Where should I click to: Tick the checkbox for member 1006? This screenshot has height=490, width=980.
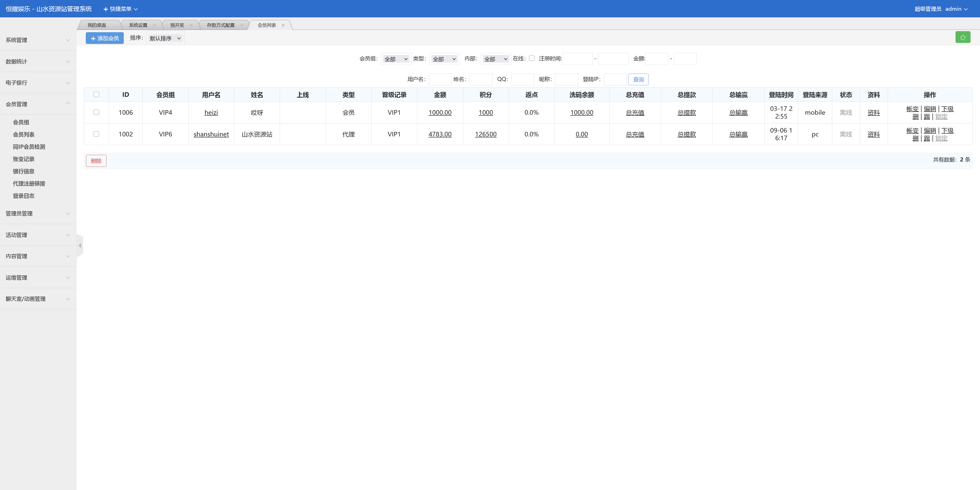click(96, 112)
